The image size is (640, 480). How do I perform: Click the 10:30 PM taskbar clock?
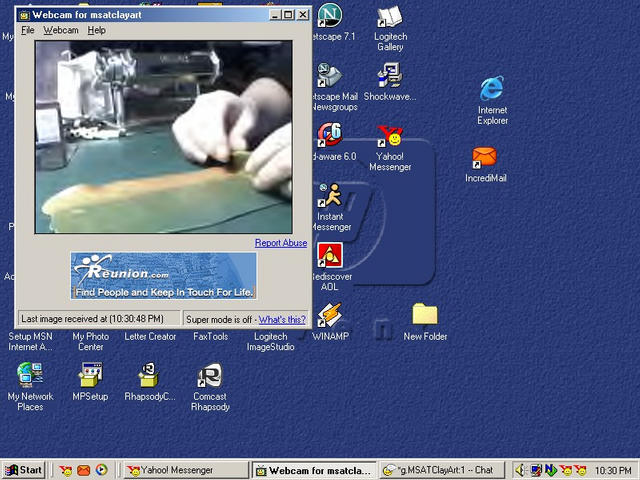[x=613, y=471]
